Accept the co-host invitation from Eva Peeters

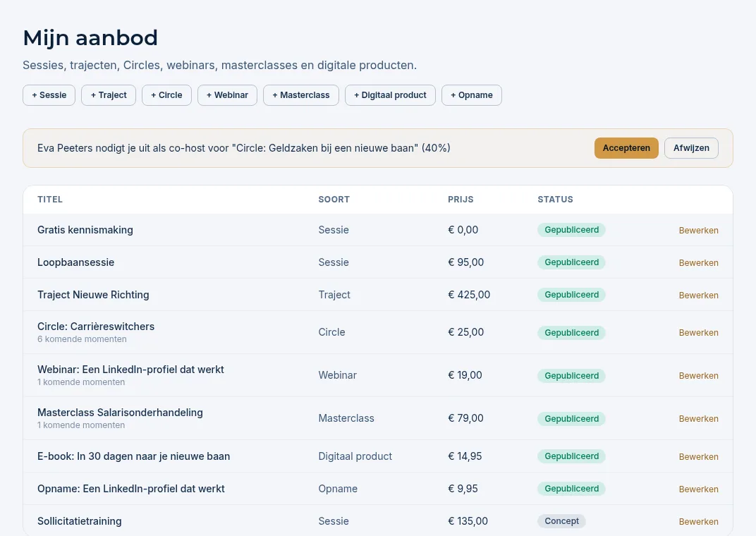626,148
